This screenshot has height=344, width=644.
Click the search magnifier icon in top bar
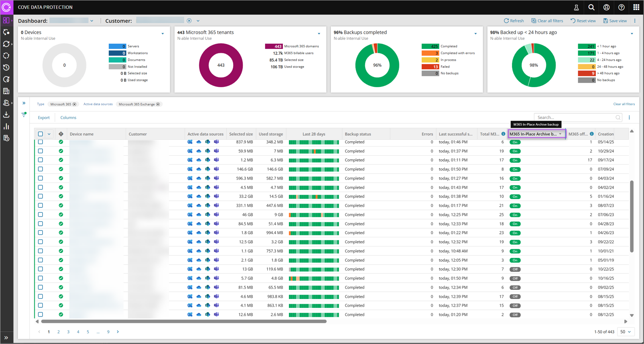(x=591, y=8)
